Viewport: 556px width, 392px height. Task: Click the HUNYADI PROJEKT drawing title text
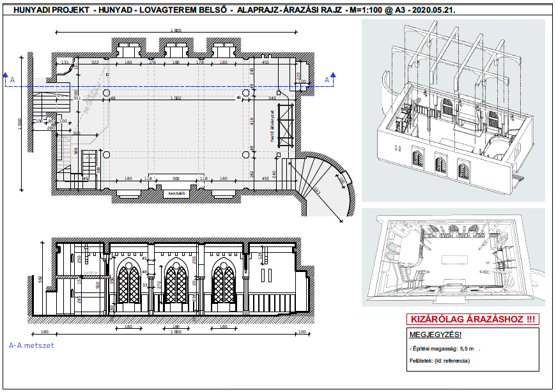pyautogui.click(x=234, y=10)
